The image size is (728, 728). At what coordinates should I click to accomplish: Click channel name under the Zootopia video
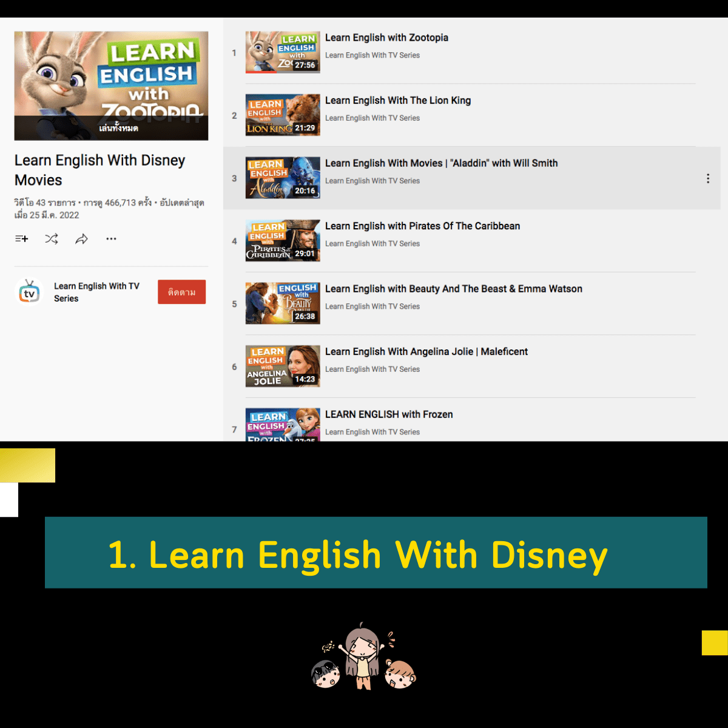click(372, 55)
